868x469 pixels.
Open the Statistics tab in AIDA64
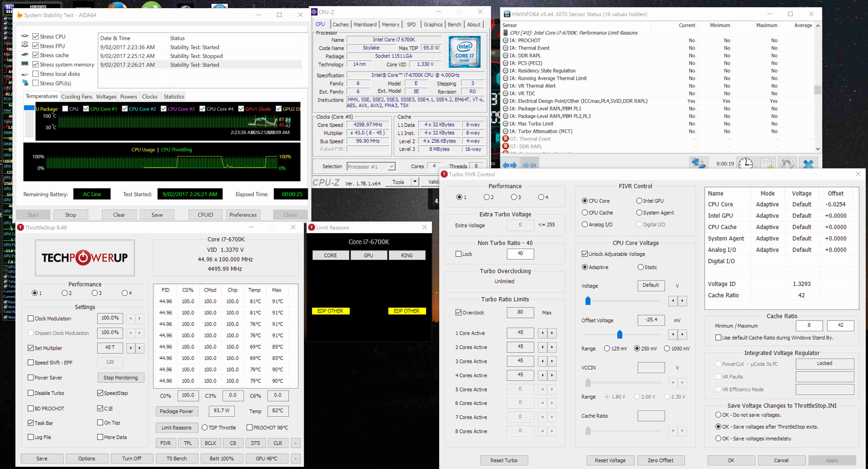[174, 97]
